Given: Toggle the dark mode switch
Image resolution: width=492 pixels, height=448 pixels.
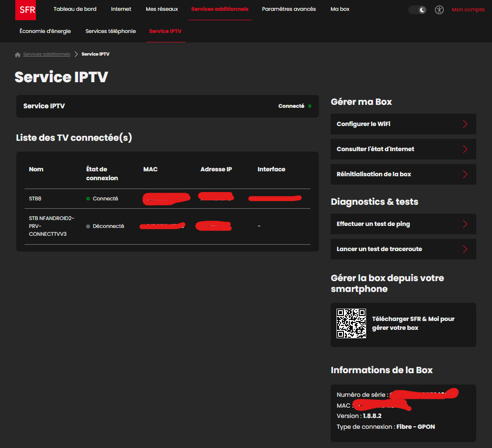Looking at the screenshot, I should pyautogui.click(x=417, y=10).
